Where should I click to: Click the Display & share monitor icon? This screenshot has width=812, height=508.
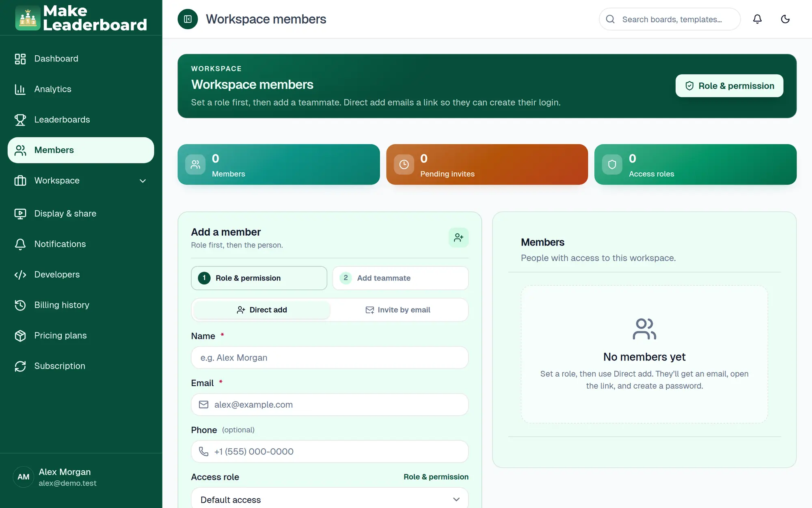point(20,214)
